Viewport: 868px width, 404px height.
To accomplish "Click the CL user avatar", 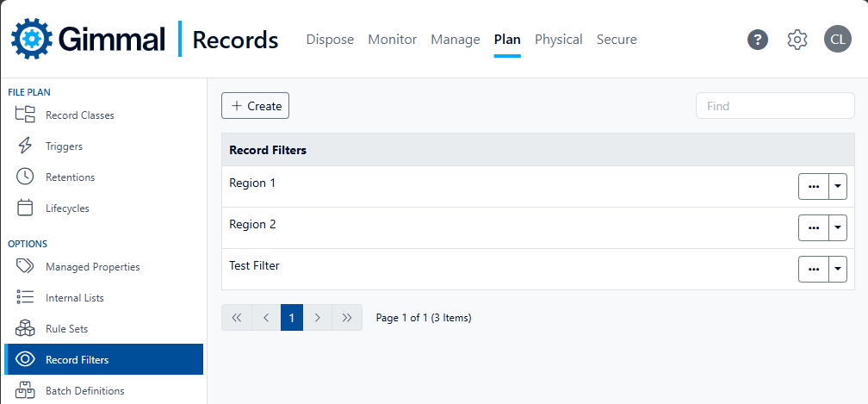I will pos(837,40).
